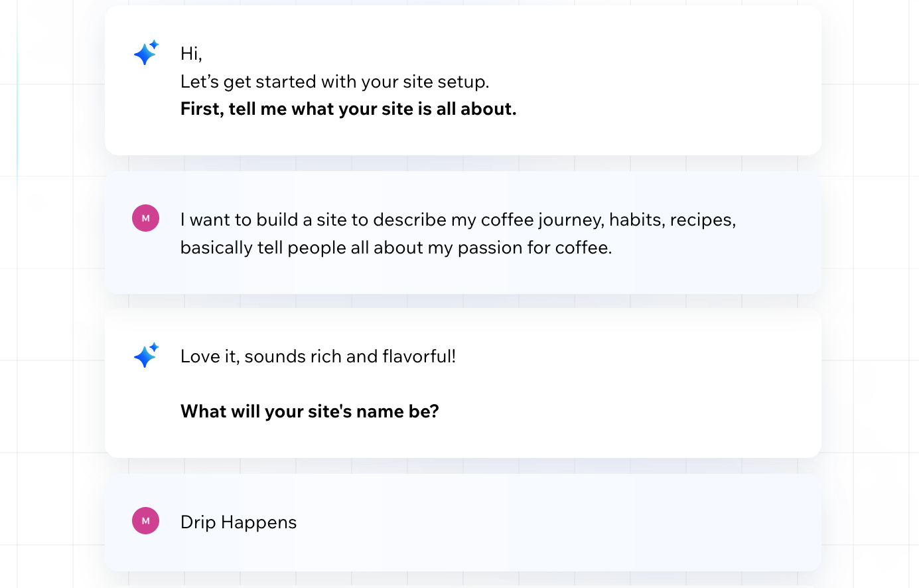The height and width of the screenshot is (588, 919).
Task: Click the bold 'What will your site's name be?' prompt
Action: click(310, 411)
